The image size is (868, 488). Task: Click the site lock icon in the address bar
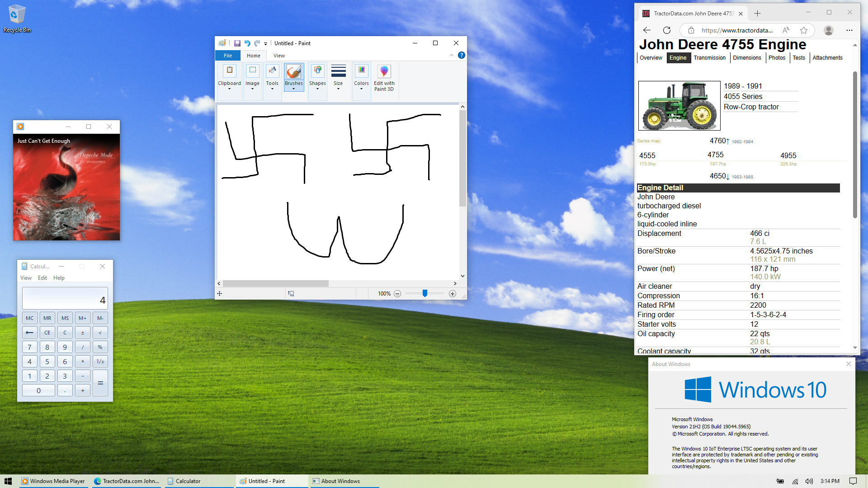(x=691, y=30)
